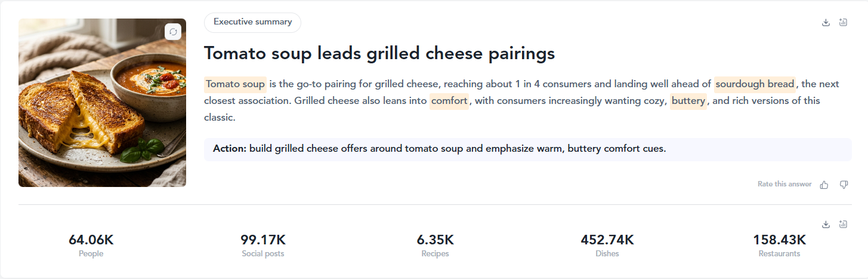Regenerate the grilled cheese image
Screen dimensions: 868x279
click(173, 32)
